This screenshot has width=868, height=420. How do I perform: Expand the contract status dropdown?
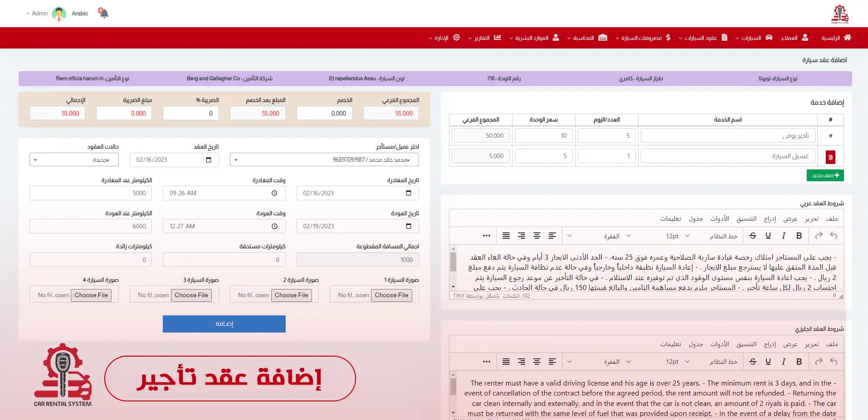[x=74, y=160]
